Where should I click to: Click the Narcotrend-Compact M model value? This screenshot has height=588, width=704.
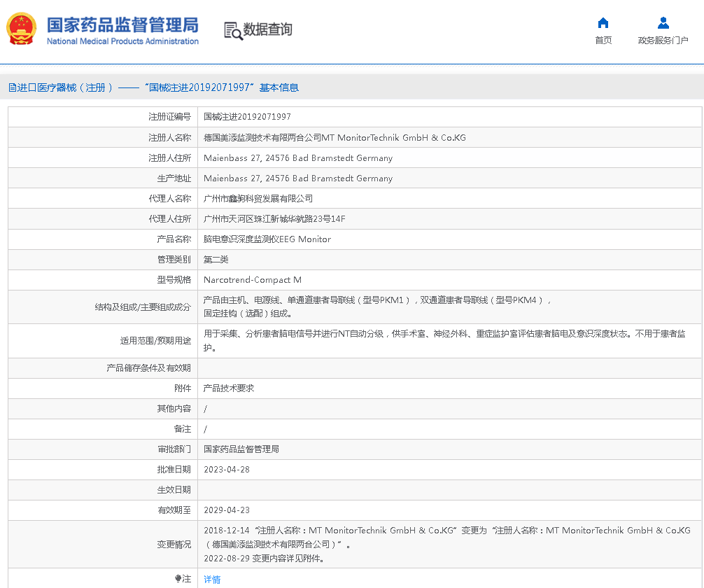coord(253,280)
